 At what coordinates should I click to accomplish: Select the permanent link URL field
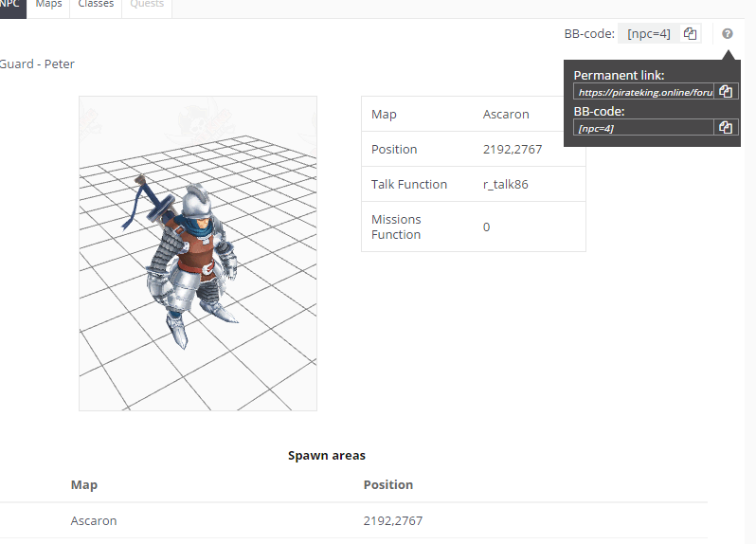tap(643, 92)
